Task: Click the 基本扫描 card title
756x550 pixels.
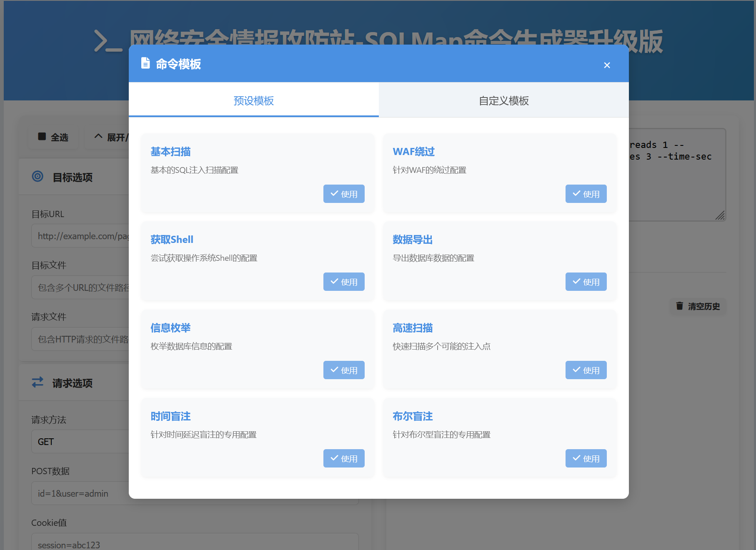Action: coord(170,152)
